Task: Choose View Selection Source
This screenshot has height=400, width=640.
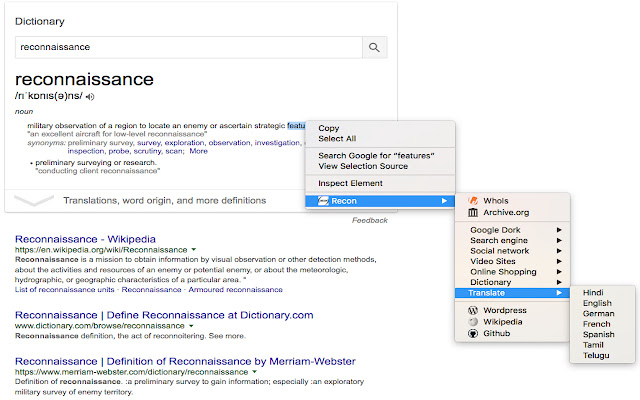Action: [380, 166]
